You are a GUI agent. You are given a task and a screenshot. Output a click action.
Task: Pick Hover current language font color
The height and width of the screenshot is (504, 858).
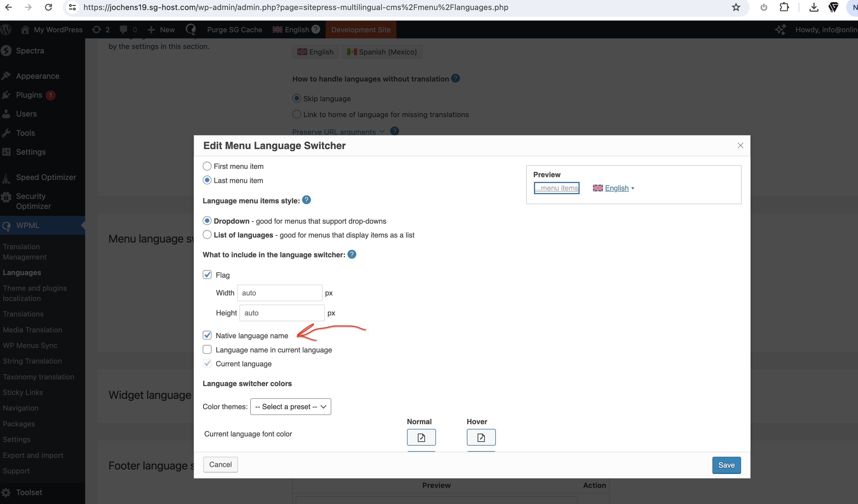pos(481,437)
